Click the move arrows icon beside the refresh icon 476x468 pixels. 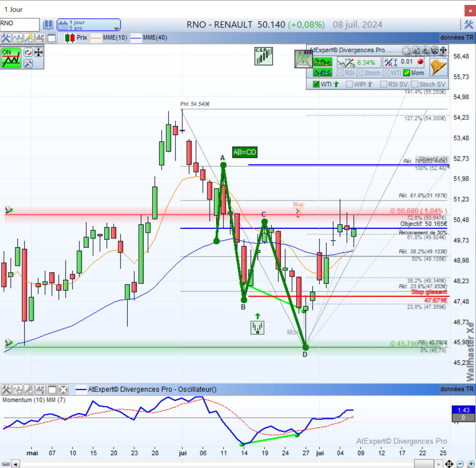coord(38,53)
